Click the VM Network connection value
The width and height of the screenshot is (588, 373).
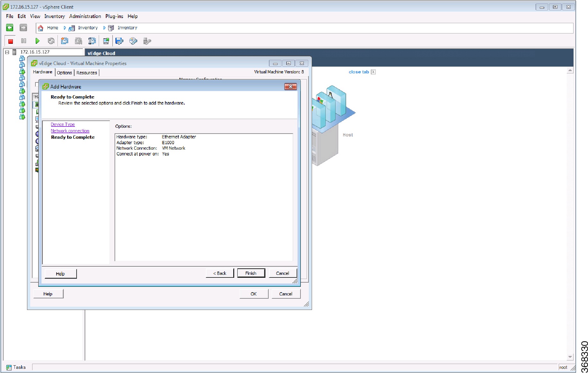(x=173, y=148)
